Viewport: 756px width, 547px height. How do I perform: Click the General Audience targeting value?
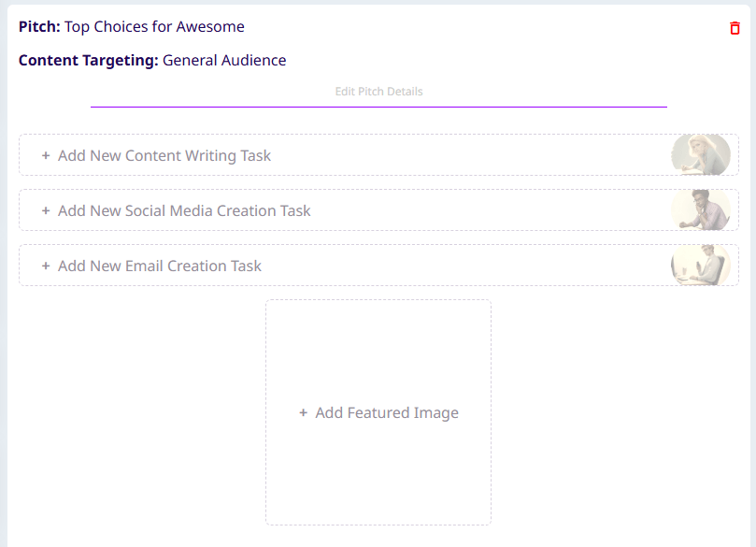point(224,61)
